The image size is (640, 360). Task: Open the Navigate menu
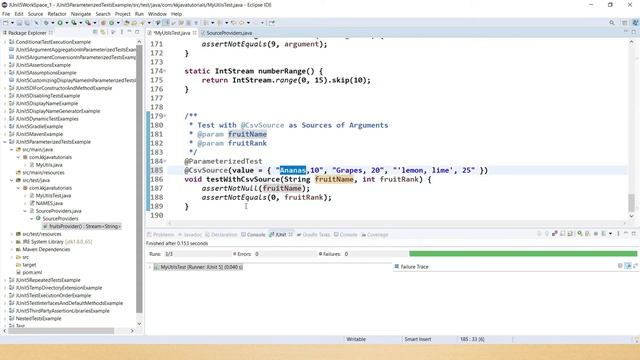pyautogui.click(x=81, y=14)
